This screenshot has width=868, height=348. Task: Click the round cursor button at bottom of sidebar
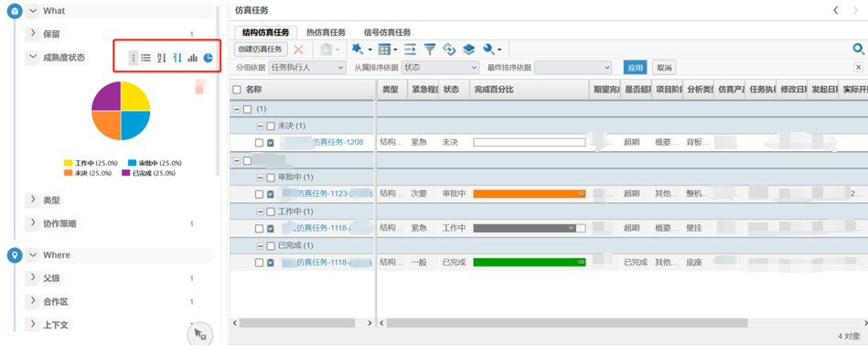pyautogui.click(x=198, y=334)
